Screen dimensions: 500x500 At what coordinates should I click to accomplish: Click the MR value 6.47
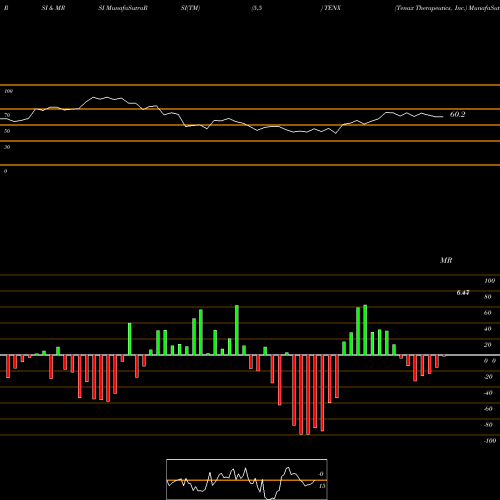tap(463, 293)
